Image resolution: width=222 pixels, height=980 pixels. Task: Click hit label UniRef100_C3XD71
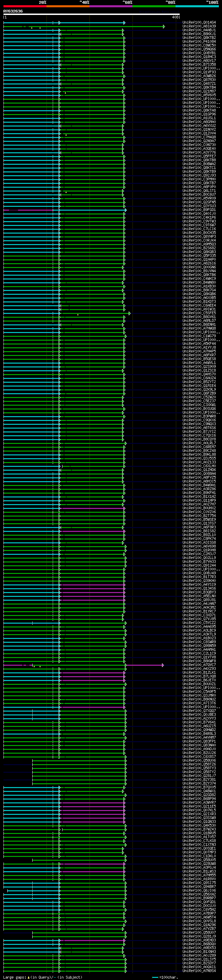point(199,615)
